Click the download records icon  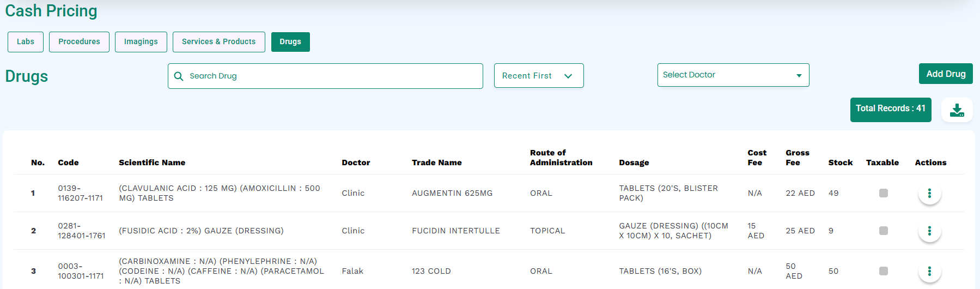point(957,110)
